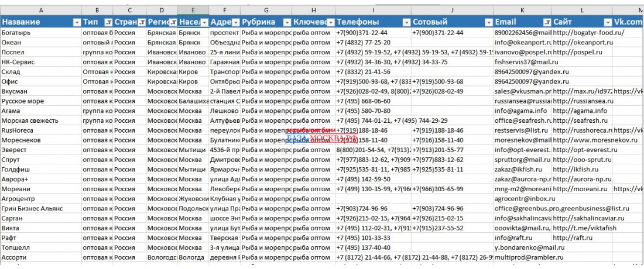Click the Ассорти name cell

[x=40, y=257]
